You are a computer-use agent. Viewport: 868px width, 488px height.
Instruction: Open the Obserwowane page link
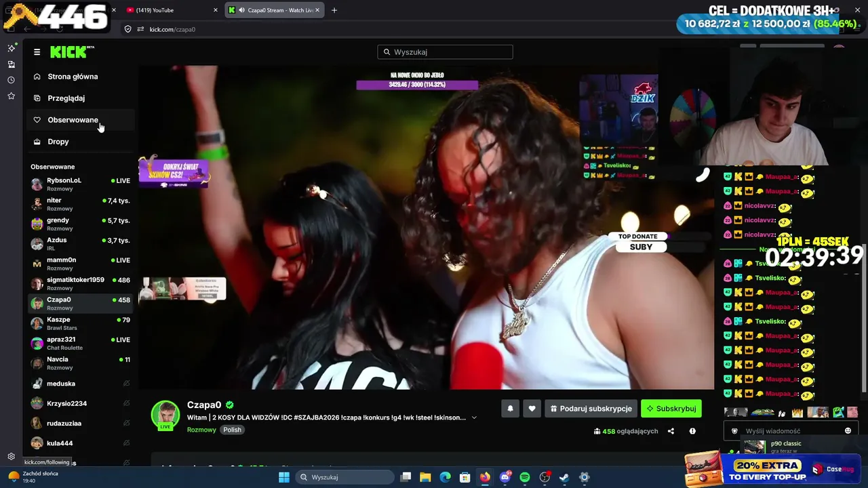[73, 120]
